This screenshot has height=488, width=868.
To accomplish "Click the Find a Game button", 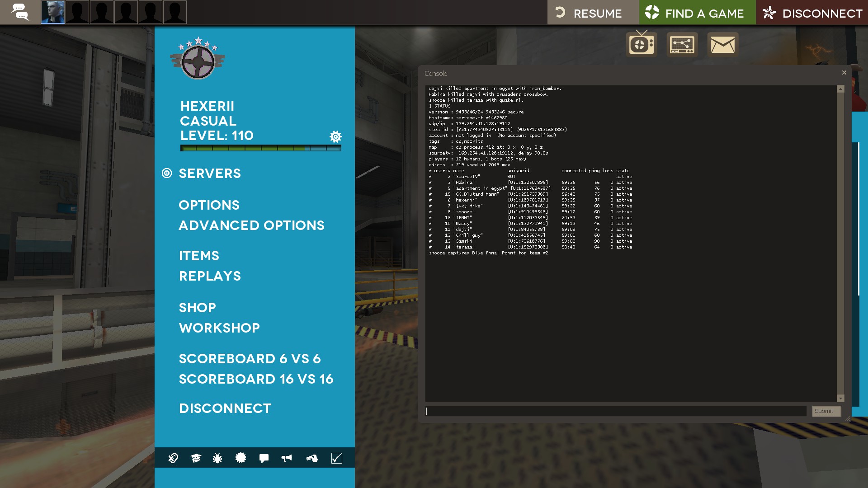I will coord(697,13).
